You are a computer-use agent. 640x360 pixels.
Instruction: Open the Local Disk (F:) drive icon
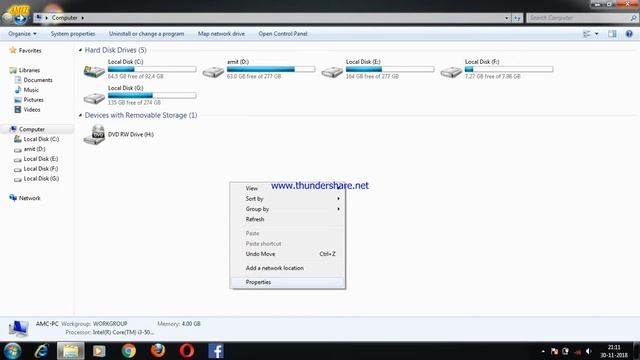click(451, 72)
